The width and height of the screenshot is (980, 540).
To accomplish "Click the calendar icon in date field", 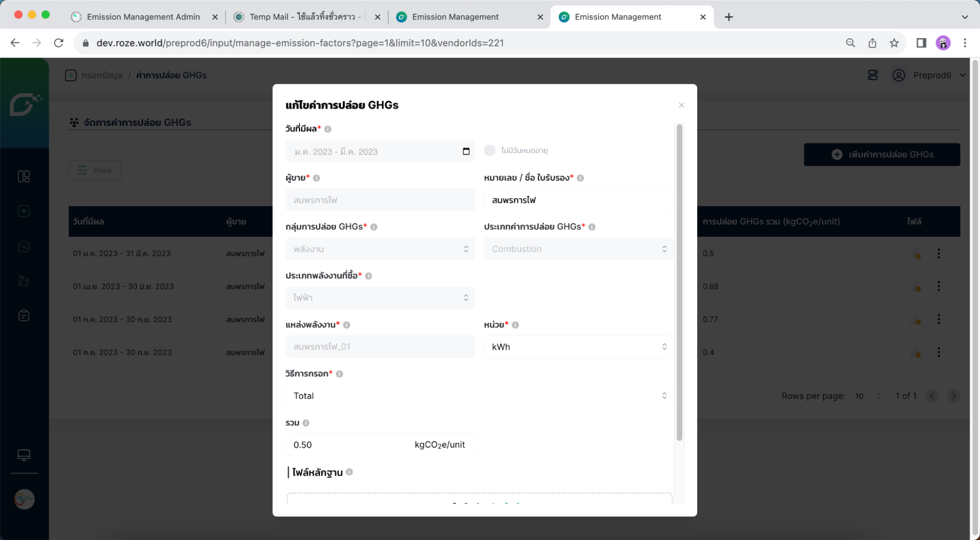I will 466,151.
